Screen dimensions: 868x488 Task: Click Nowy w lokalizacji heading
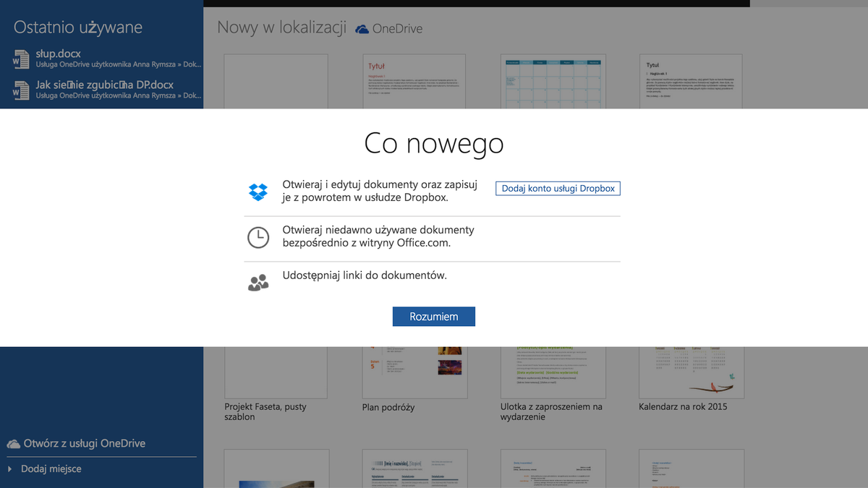(x=281, y=27)
